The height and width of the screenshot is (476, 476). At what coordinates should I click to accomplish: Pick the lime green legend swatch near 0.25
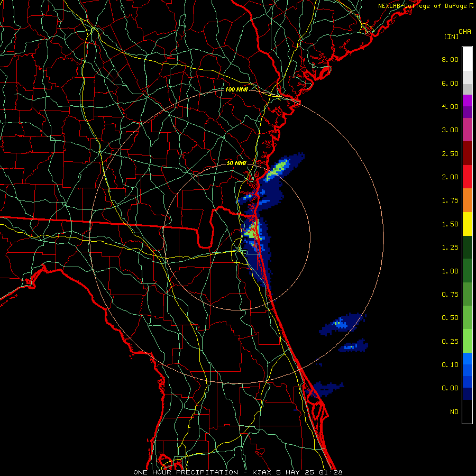tap(467, 341)
